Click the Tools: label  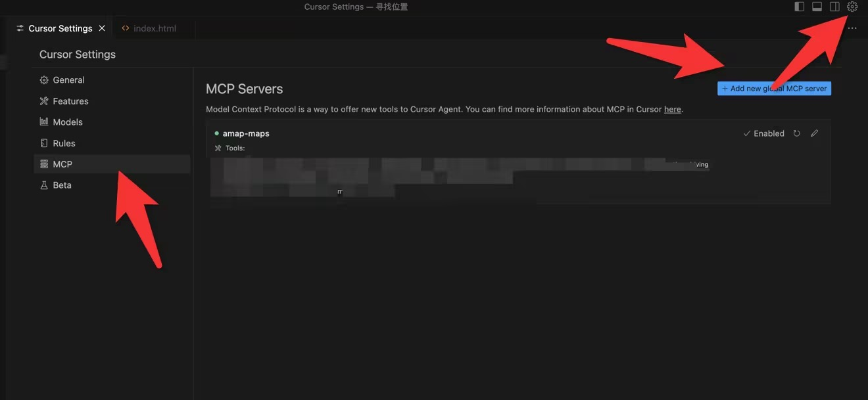coord(235,148)
